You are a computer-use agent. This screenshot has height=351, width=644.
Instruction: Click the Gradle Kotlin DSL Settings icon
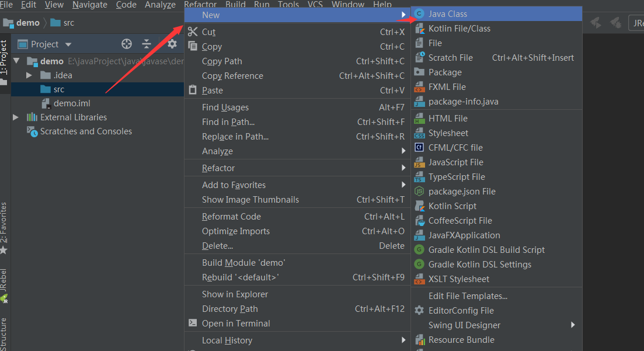coord(419,265)
